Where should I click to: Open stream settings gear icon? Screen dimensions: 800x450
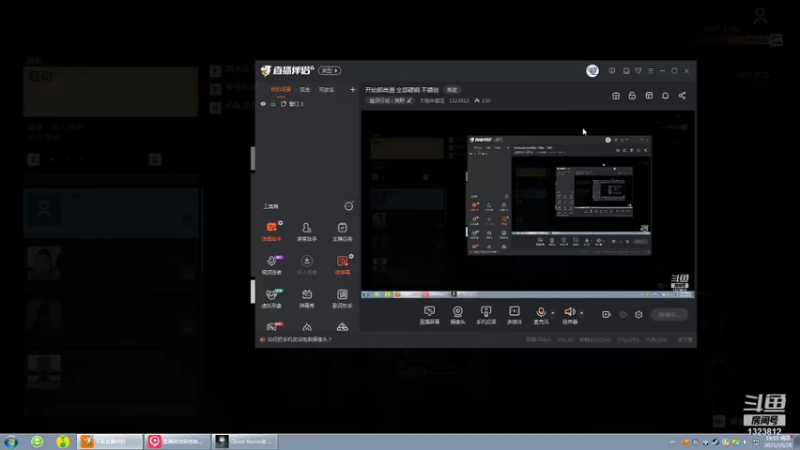639,315
